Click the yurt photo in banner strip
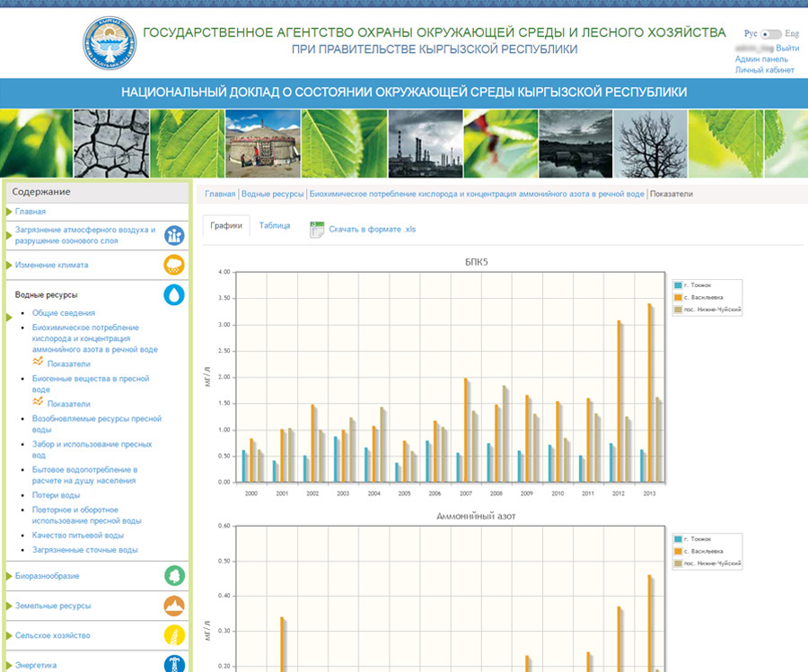Screen dimensions: 808x672 263,144
